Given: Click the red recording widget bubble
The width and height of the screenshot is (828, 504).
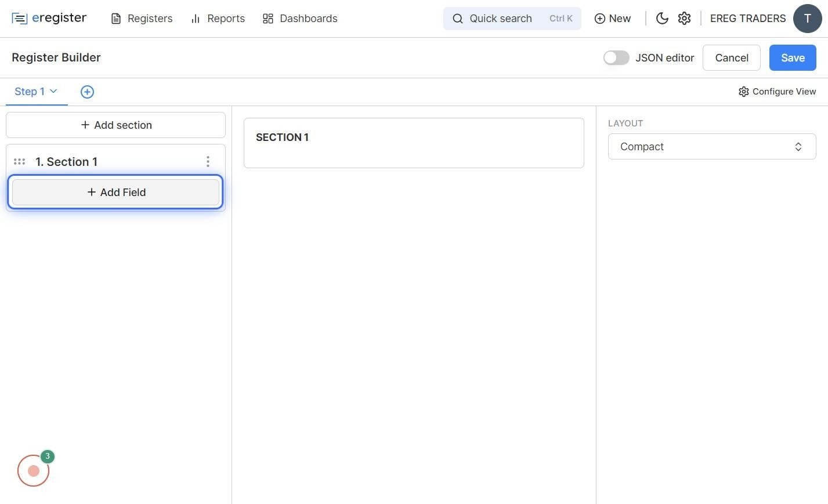Looking at the screenshot, I should (x=34, y=470).
